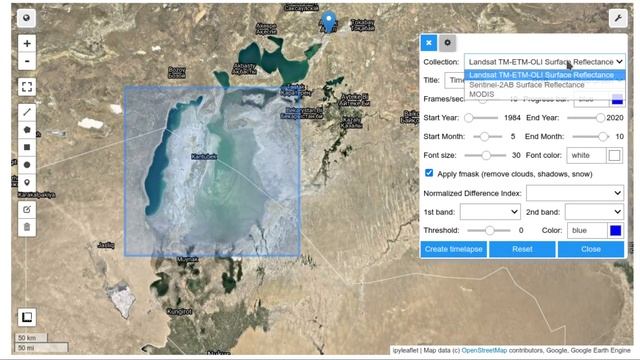The height and width of the screenshot is (360, 640).
Task: Click the Start Year value 1984
Action: point(512,118)
